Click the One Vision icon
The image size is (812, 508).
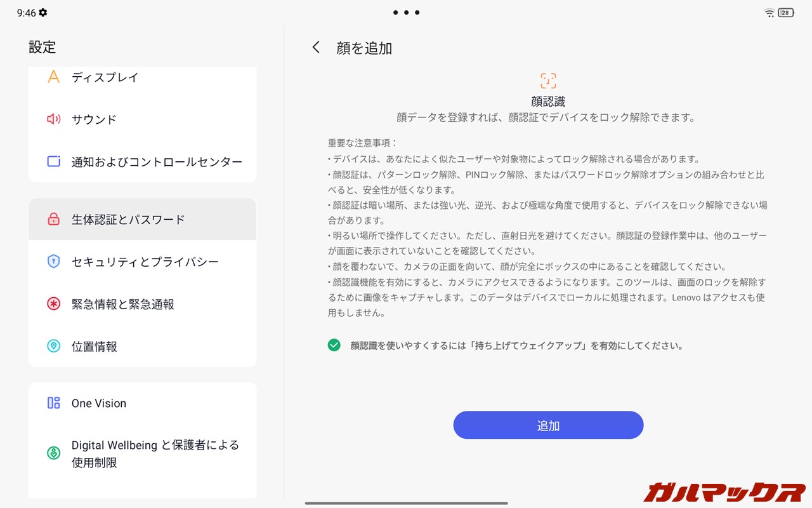(x=53, y=403)
